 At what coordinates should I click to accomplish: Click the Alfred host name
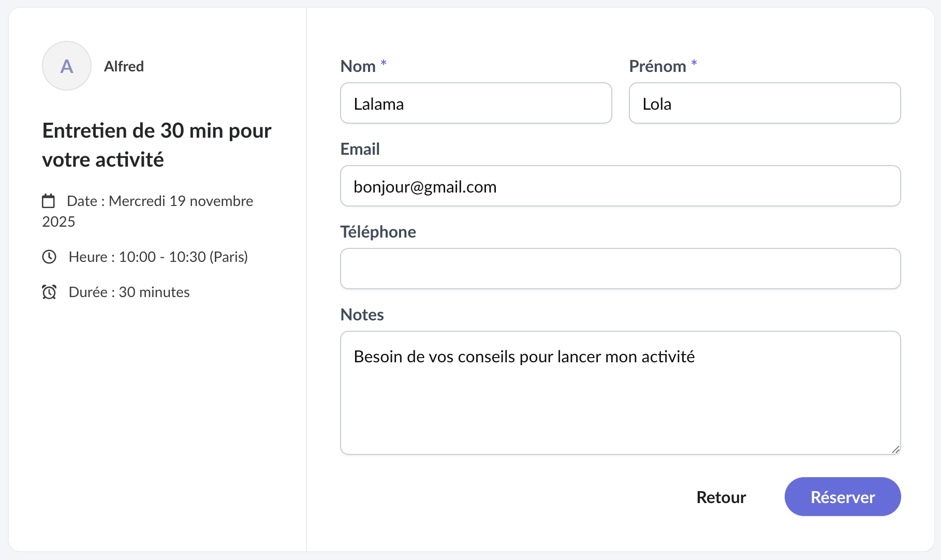click(124, 66)
